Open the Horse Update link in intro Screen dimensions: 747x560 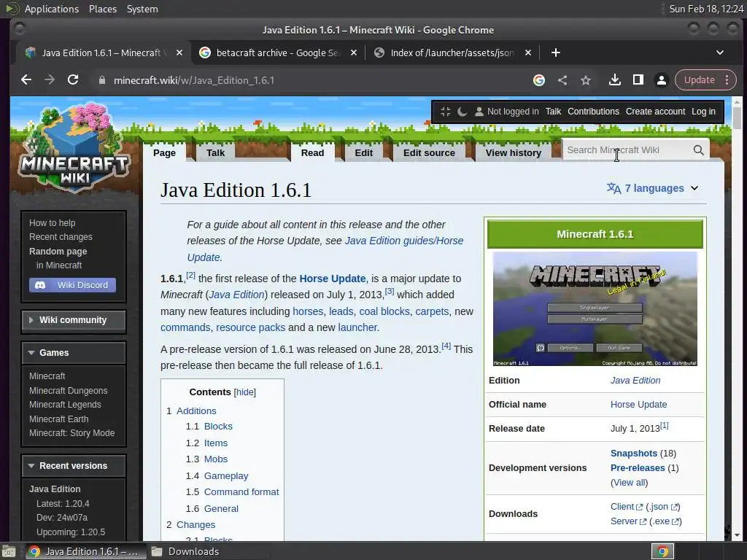pyautogui.click(x=332, y=279)
